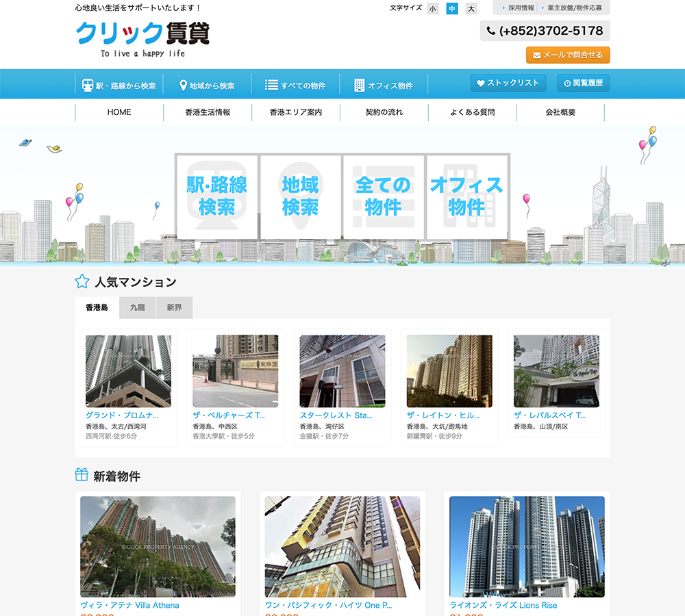
Task: Set text size to medium (中)
Action: tap(451, 9)
